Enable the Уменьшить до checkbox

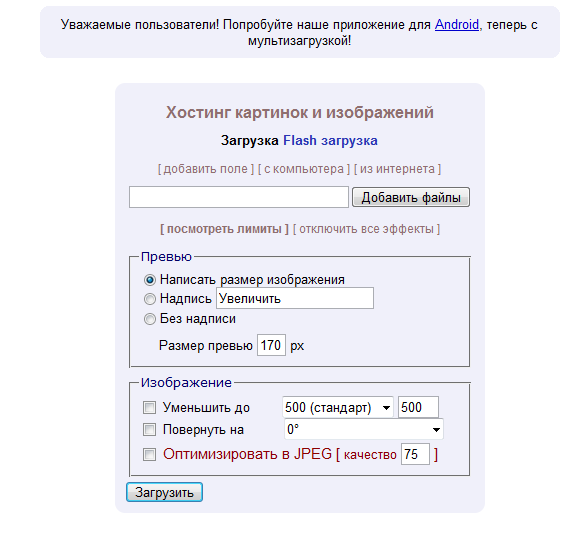tap(149, 408)
